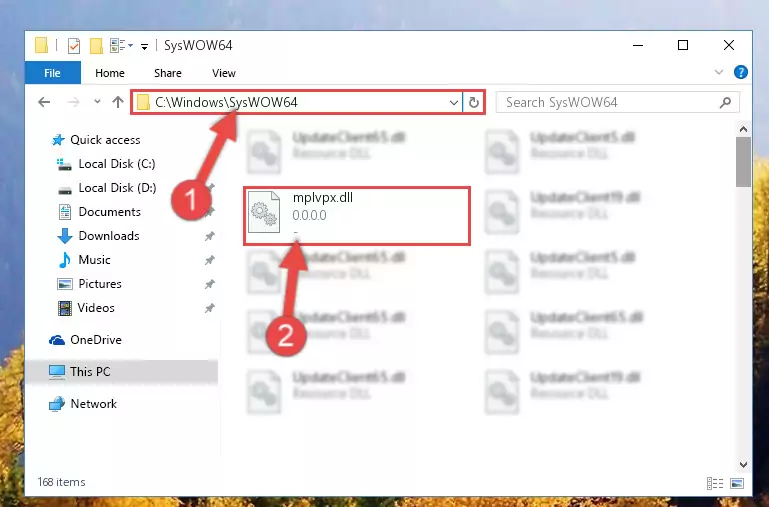Viewport: 769px width, 507px height.
Task: Click the pin icon next to Downloads
Action: click(209, 236)
